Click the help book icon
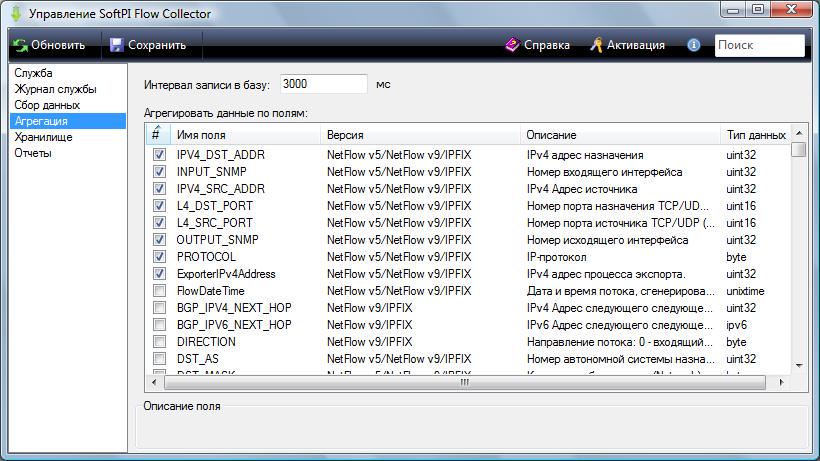Image resolution: width=820 pixels, height=461 pixels. 512,45
